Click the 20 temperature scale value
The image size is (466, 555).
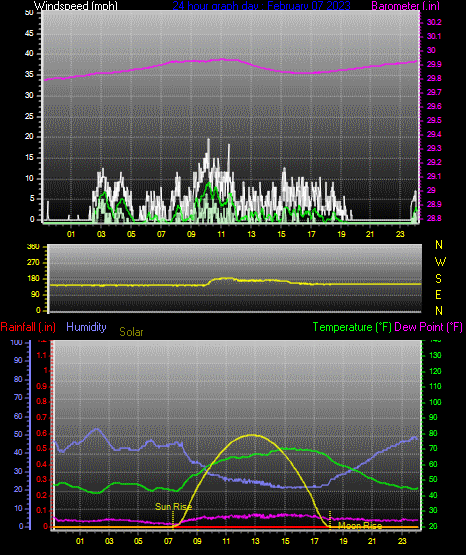pyautogui.click(x=433, y=527)
